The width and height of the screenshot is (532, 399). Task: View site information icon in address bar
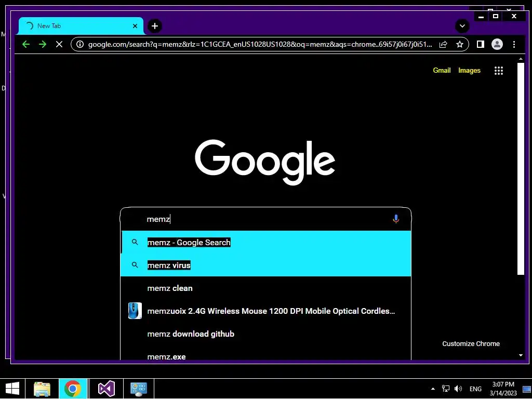pos(79,45)
